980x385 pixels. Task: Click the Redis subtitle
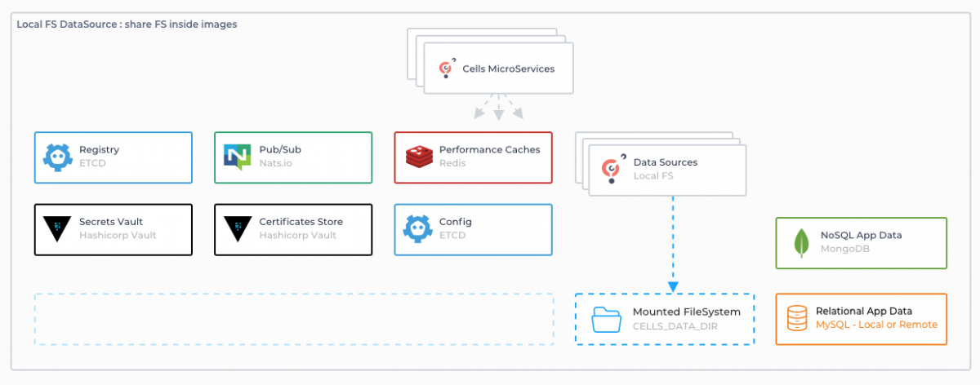(452, 164)
